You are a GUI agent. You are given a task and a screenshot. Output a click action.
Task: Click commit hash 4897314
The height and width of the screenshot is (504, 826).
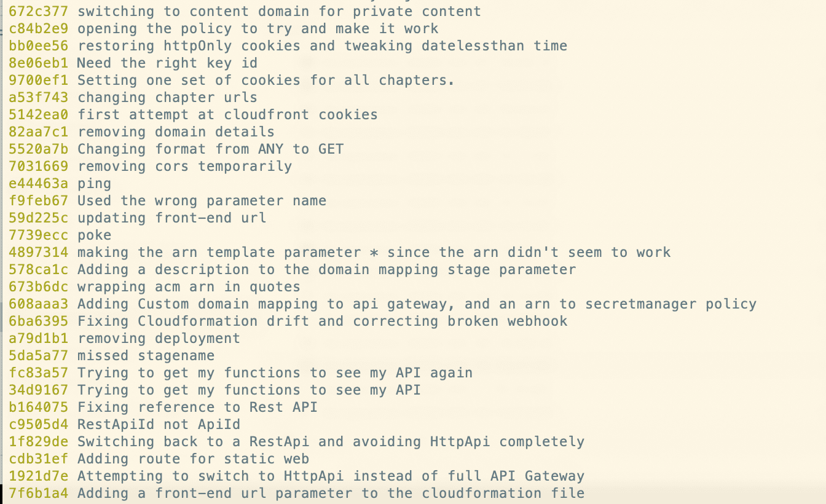pyautogui.click(x=38, y=253)
